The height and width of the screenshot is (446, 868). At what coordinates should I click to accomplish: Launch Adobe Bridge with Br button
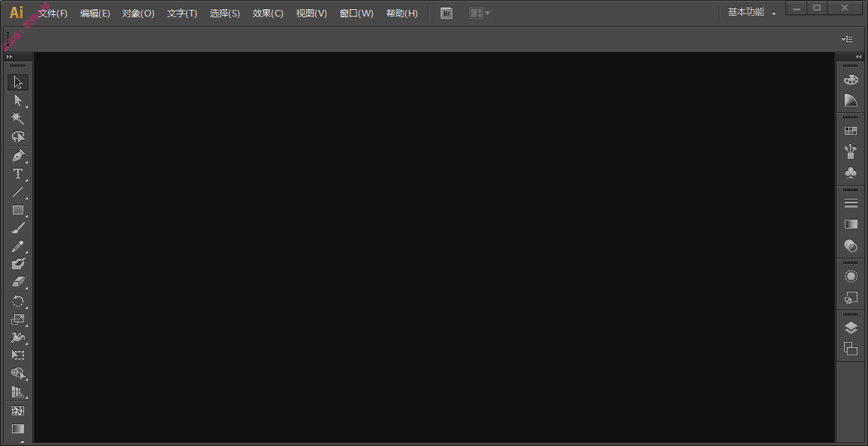[x=446, y=13]
